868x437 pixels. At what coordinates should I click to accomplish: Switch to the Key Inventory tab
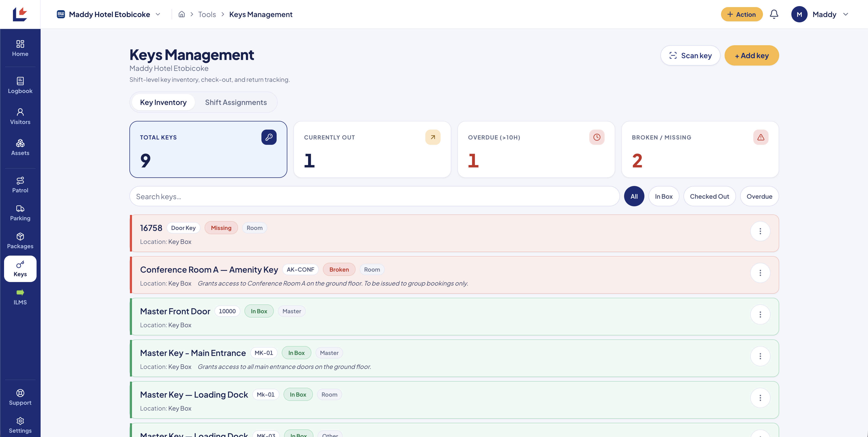(x=163, y=102)
